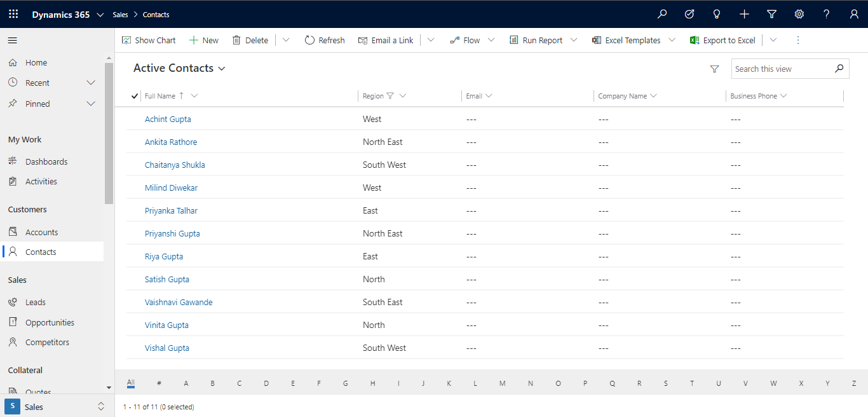Open contact Vishal Gupta
868x417 pixels.
(167, 348)
